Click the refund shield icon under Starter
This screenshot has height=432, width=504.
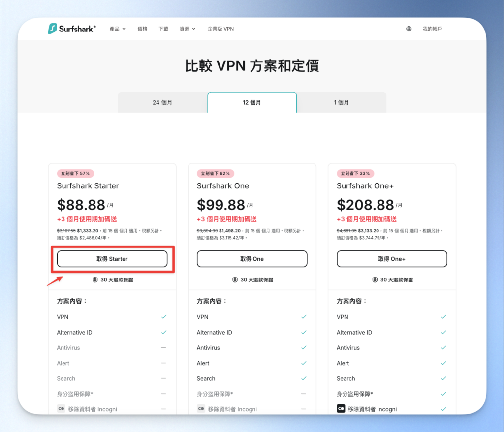point(95,279)
